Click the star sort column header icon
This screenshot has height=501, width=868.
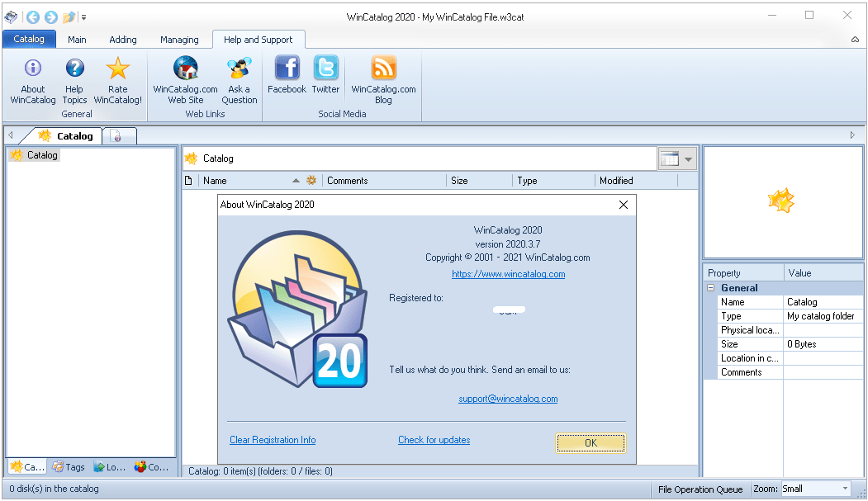point(311,180)
